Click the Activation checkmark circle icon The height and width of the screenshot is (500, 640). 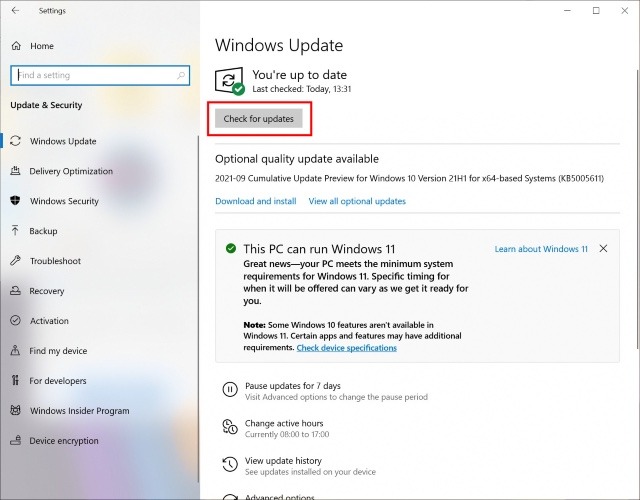[15, 320]
